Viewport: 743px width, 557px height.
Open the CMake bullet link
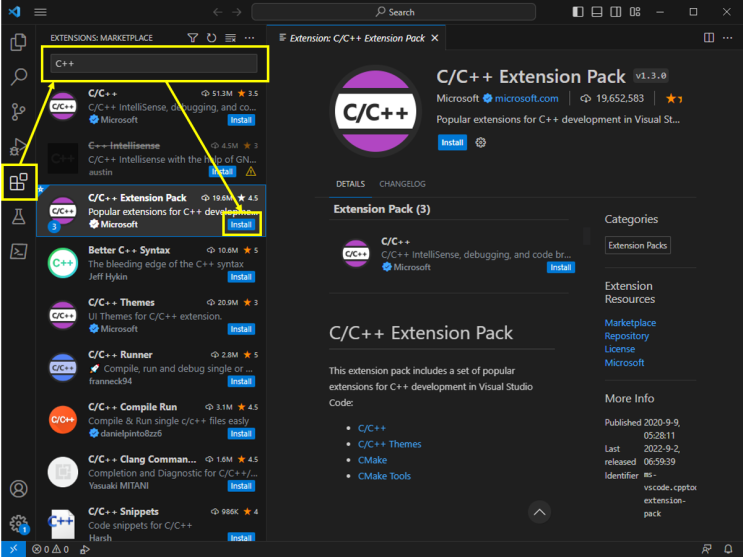coord(372,460)
